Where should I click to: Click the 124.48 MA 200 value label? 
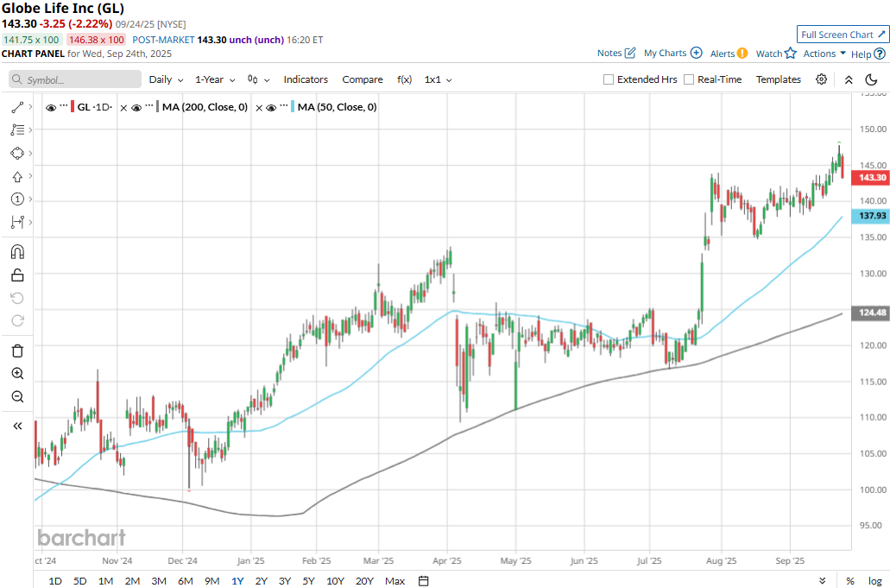pyautogui.click(x=871, y=313)
